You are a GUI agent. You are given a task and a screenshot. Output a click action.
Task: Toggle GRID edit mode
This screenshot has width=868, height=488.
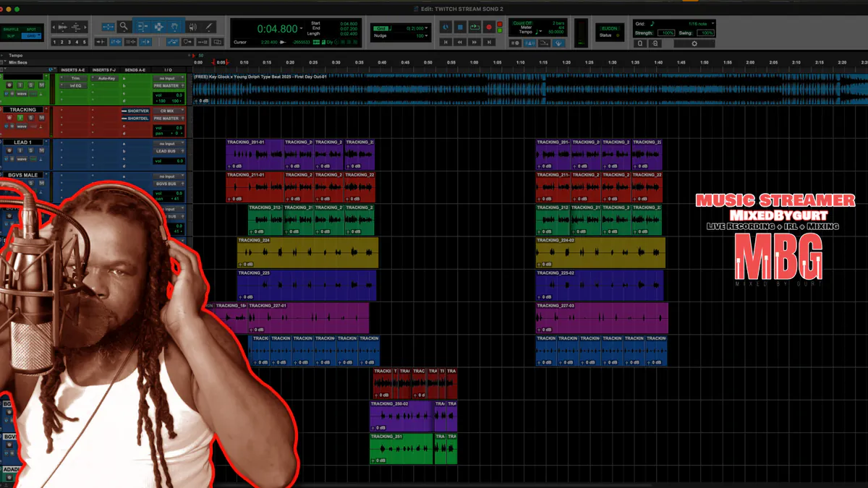(x=31, y=36)
